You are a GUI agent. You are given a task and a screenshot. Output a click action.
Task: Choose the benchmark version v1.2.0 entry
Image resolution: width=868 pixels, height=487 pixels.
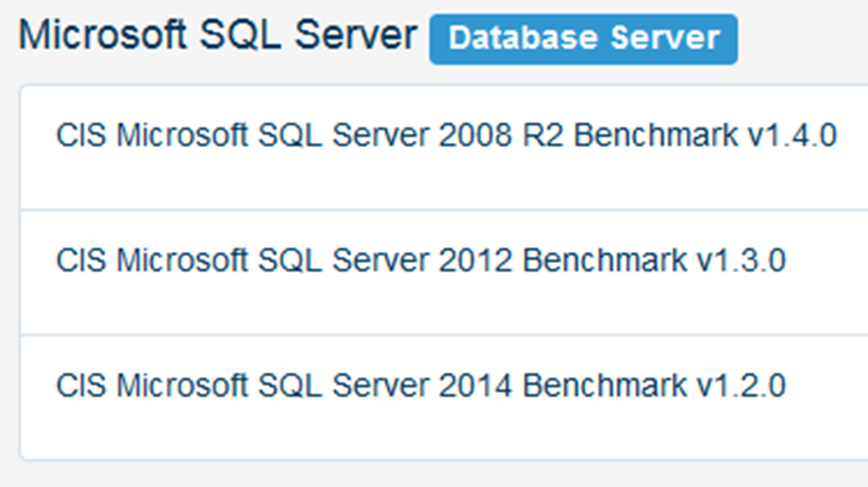[x=741, y=386]
